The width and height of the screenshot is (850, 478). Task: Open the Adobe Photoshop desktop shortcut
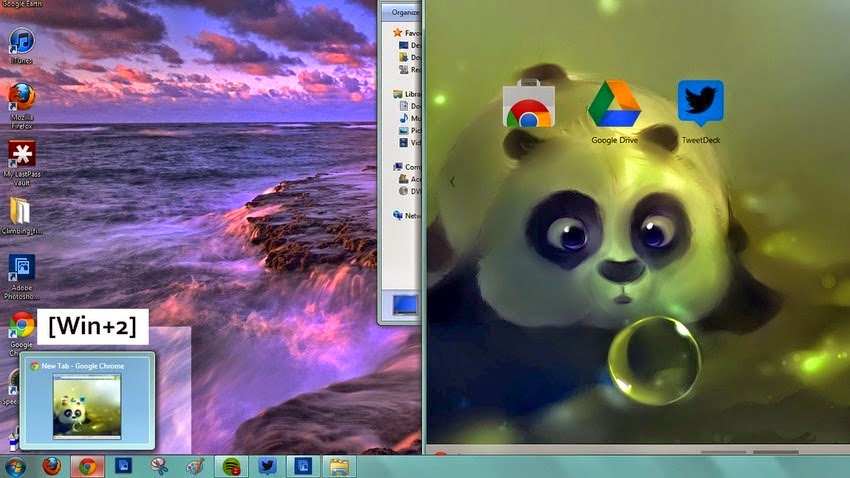[22, 277]
